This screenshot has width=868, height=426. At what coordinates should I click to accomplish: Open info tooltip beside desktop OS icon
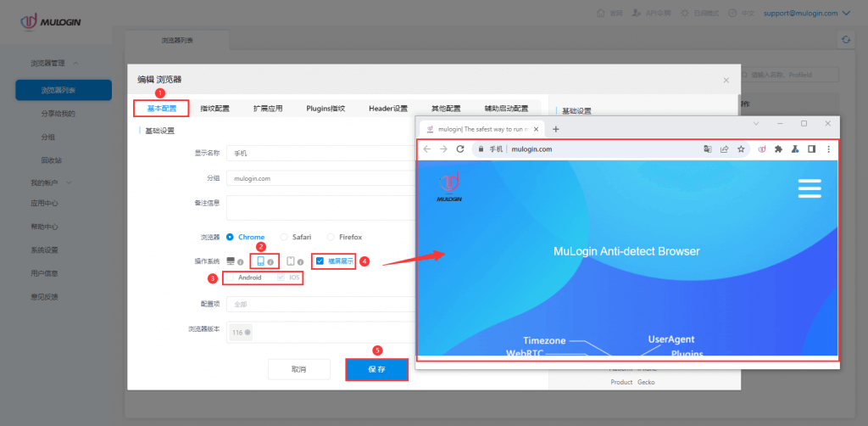[x=240, y=262]
